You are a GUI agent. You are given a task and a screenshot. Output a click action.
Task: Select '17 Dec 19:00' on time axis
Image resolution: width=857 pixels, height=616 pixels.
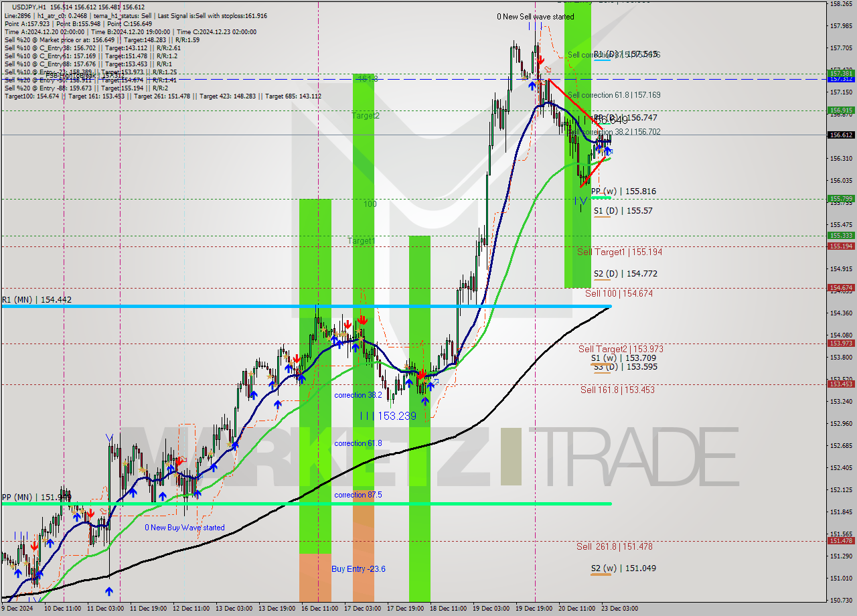[x=406, y=609]
